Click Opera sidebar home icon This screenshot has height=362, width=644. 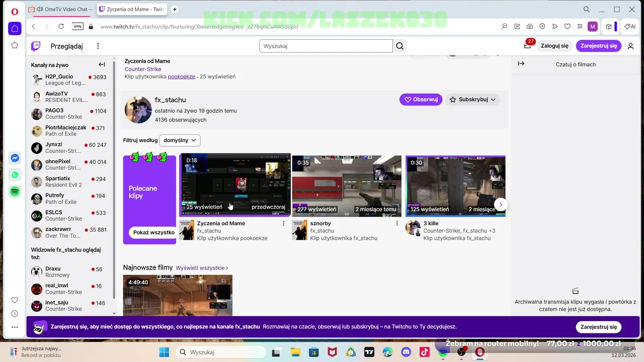tap(15, 29)
